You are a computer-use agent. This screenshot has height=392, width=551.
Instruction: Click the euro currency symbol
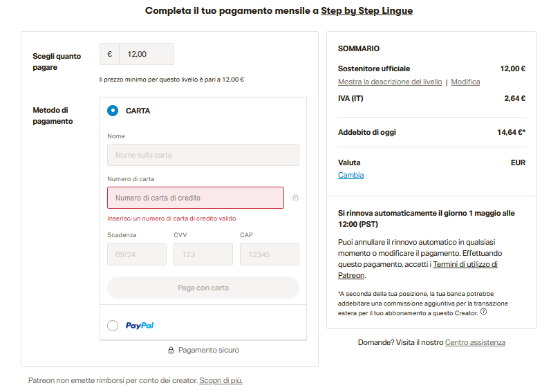109,54
